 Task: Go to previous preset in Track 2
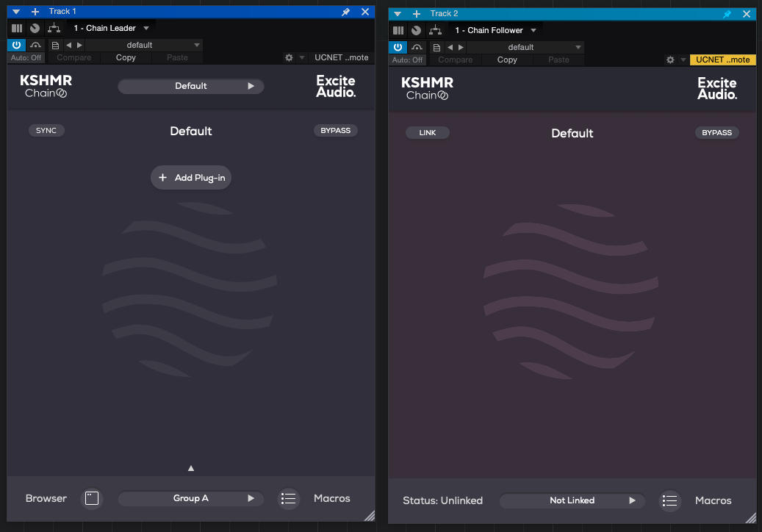[x=450, y=47]
